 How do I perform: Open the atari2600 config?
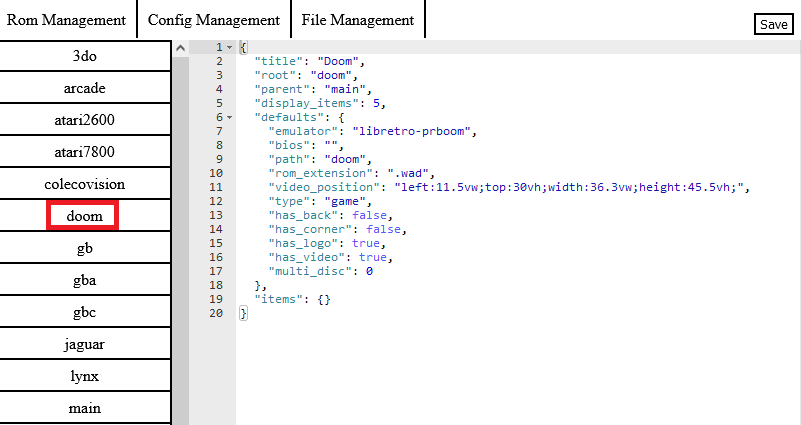click(x=85, y=120)
